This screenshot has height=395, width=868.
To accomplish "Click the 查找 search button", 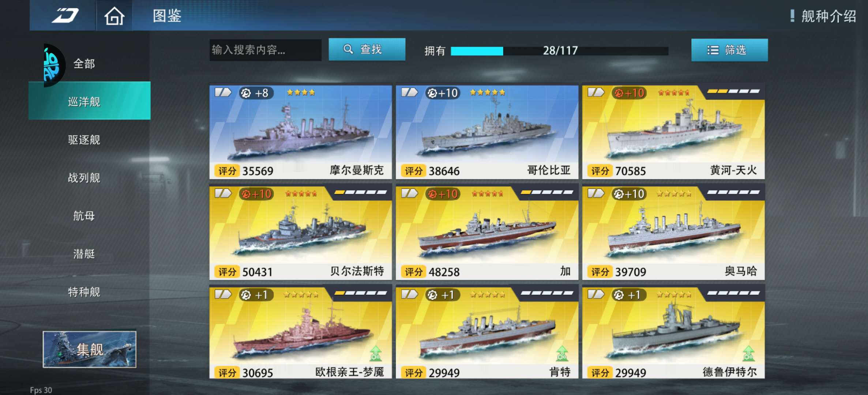I will tap(367, 49).
